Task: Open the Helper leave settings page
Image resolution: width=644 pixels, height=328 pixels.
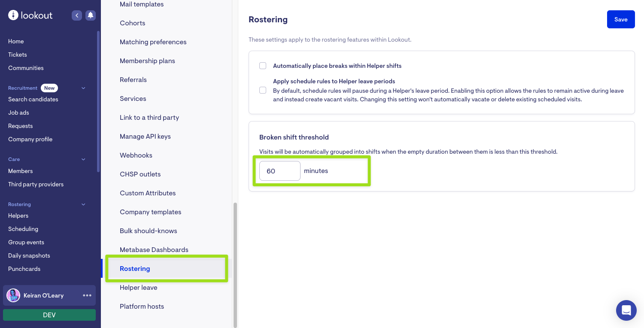Action: pos(138,288)
